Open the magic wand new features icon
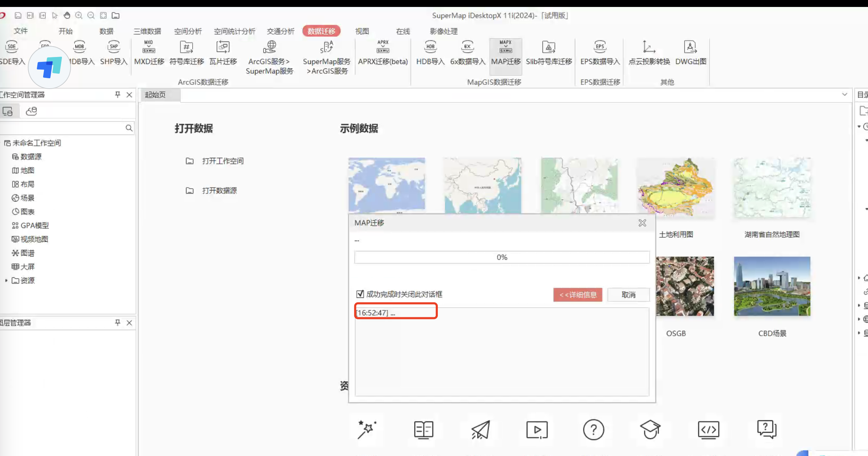Viewport: 868px width, 456px height. click(367, 430)
